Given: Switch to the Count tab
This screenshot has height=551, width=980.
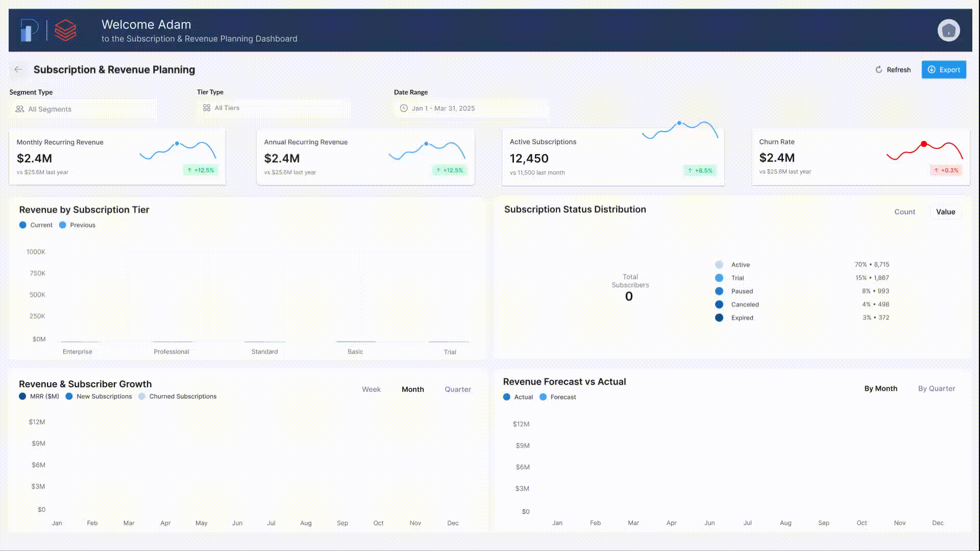Looking at the screenshot, I should point(904,212).
